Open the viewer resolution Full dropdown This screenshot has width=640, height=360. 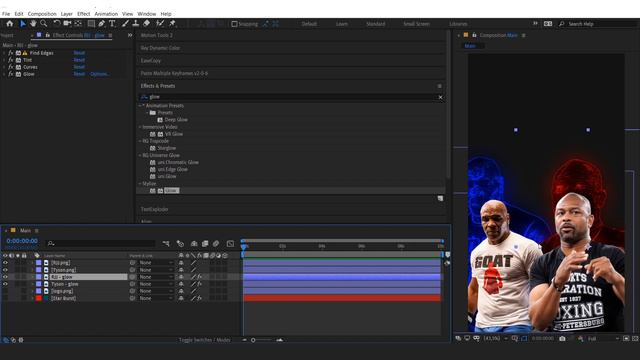tap(603, 339)
